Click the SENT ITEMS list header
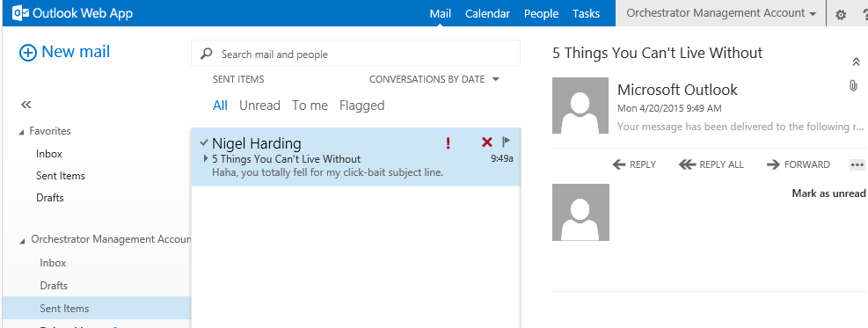The width and height of the screenshot is (868, 328). tap(238, 79)
